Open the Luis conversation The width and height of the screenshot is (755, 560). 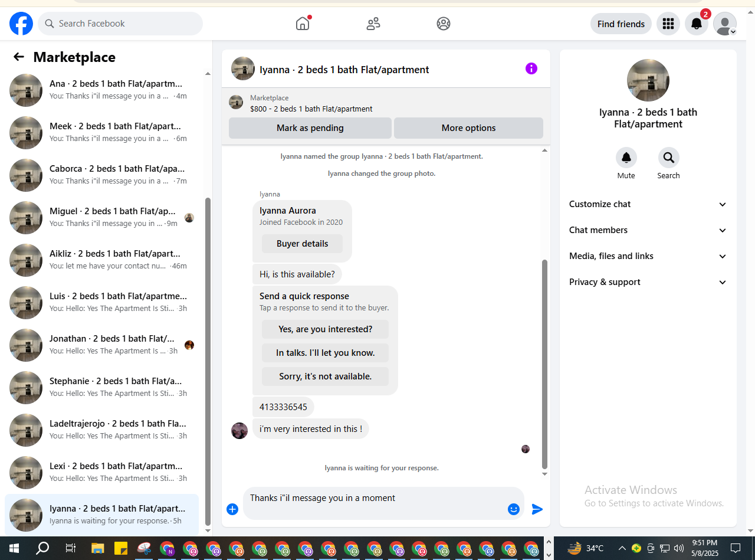click(x=101, y=302)
